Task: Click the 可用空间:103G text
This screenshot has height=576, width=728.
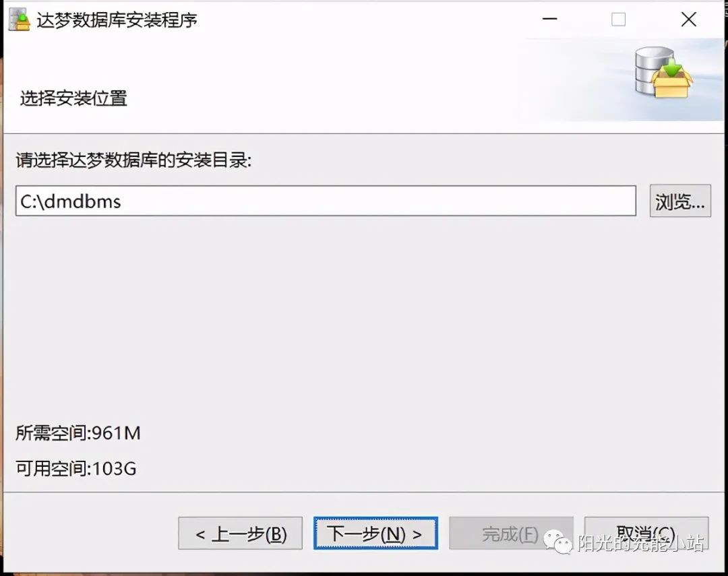Action: click(76, 468)
